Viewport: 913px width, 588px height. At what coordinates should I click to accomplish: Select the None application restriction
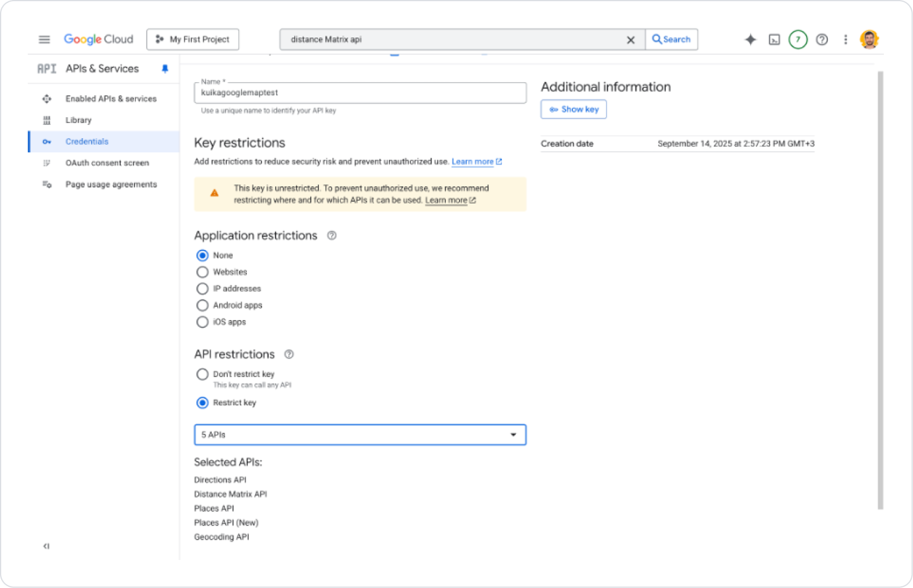(x=202, y=255)
